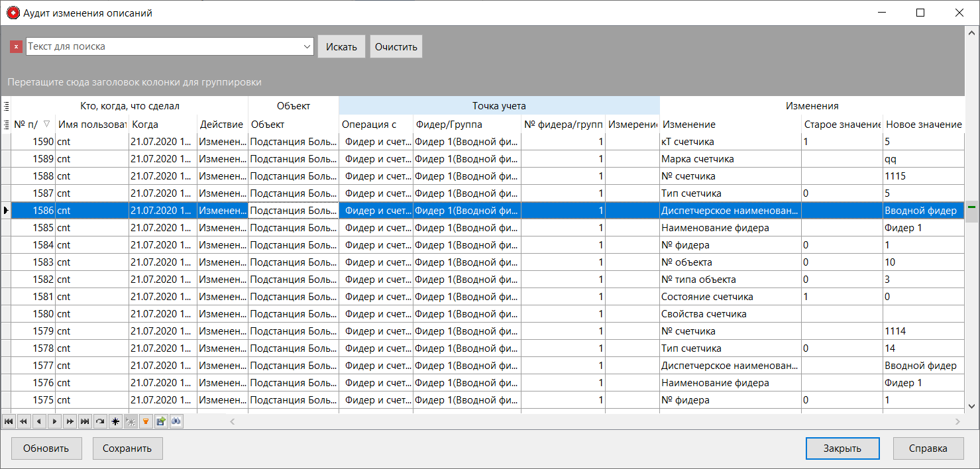Jump to the first record with navigator icon
The width and height of the screenshot is (980, 469).
pyautogui.click(x=9, y=421)
